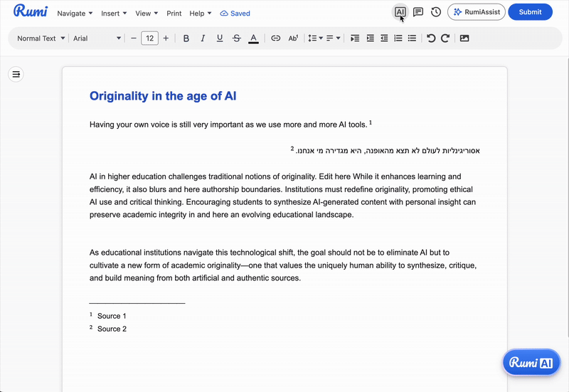This screenshot has height=392, width=569.
Task: Click footnote reference 2 by Hebrew sentence
Action: [292, 149]
